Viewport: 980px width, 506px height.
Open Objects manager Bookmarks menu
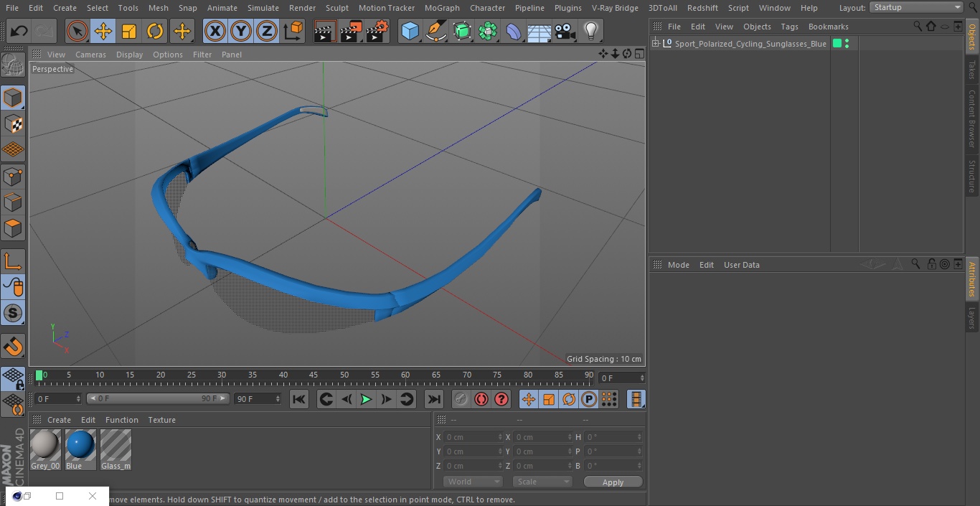[x=828, y=27]
